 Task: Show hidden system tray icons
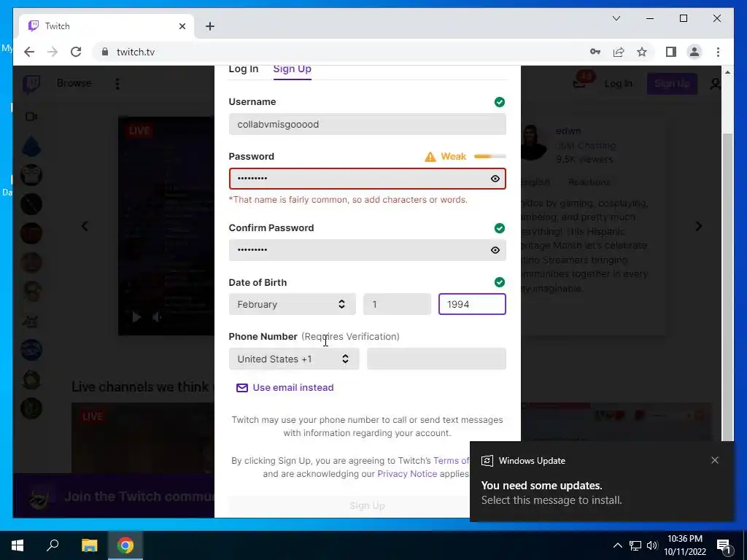point(617,545)
